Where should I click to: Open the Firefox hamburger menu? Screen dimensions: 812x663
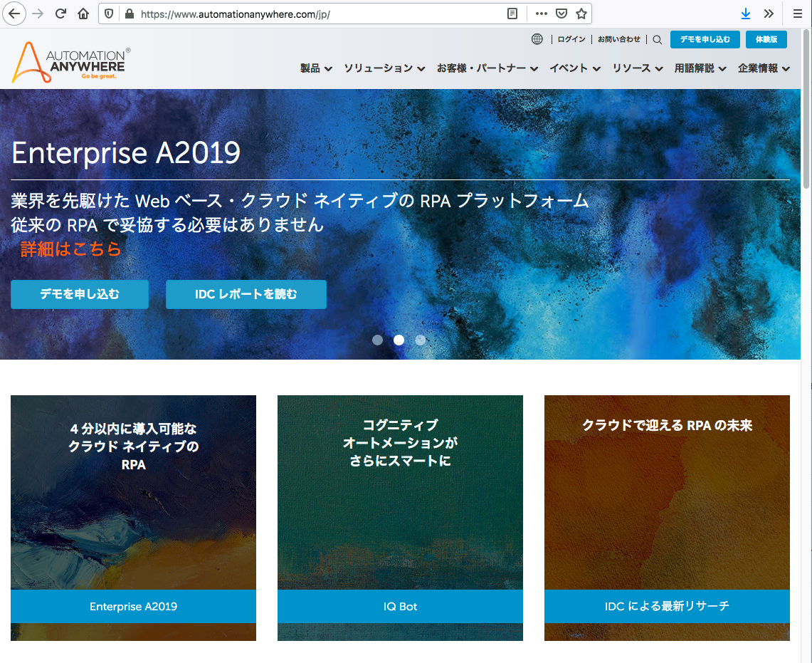798,14
